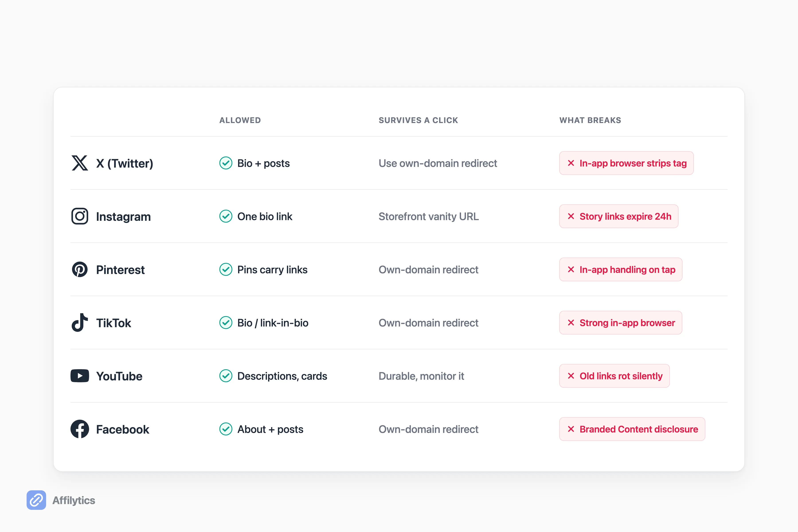The width and height of the screenshot is (798, 532).
Task: Click the X (Twitter) logo icon
Action: tap(80, 163)
